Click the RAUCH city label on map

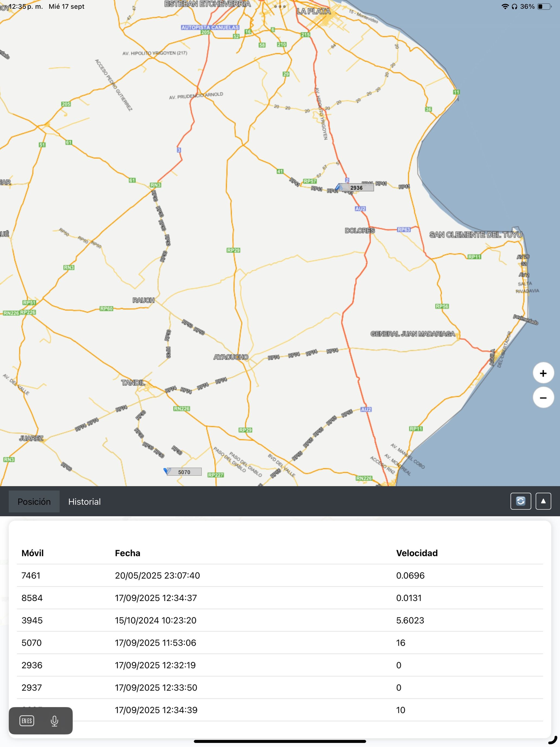pyautogui.click(x=144, y=300)
